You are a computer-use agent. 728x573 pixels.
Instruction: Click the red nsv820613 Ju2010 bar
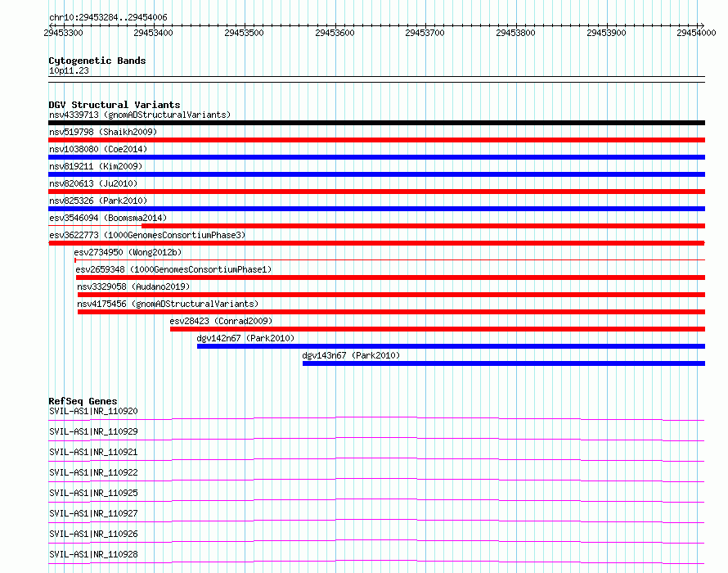(x=376, y=192)
